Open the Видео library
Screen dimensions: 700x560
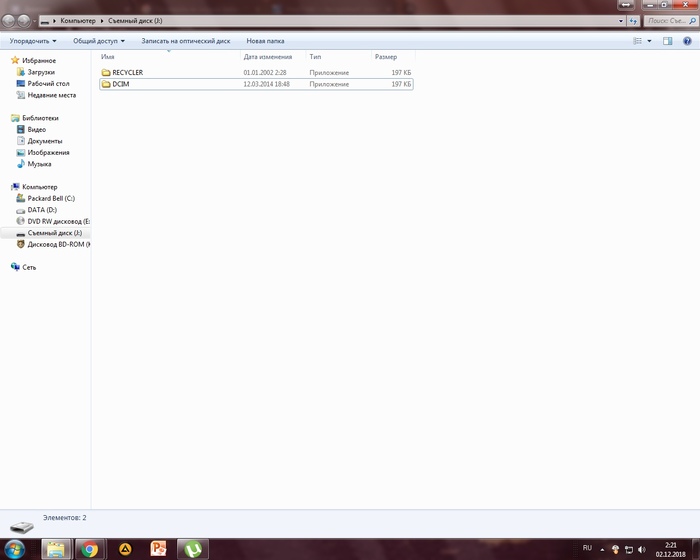click(37, 130)
